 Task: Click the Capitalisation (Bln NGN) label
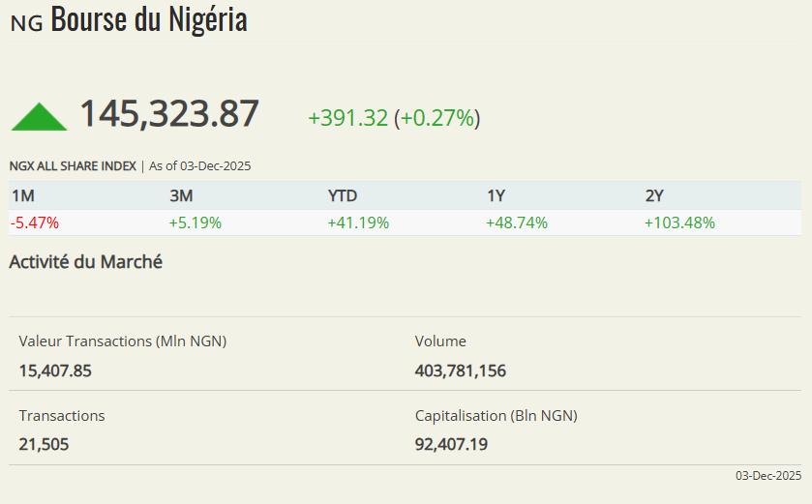[x=496, y=416]
